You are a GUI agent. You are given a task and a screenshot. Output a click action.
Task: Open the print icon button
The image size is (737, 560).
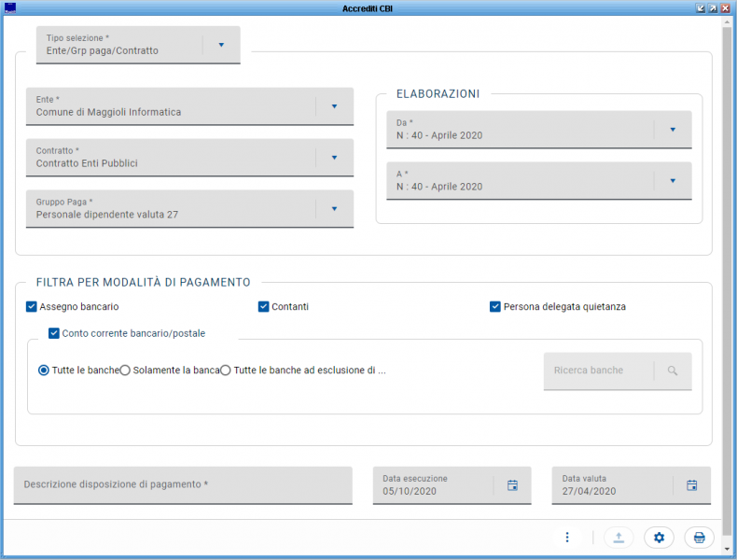tap(699, 537)
